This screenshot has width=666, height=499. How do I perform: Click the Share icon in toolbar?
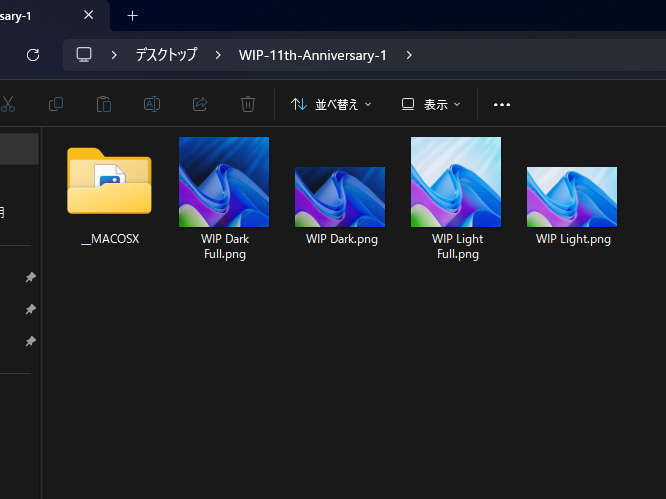point(199,104)
